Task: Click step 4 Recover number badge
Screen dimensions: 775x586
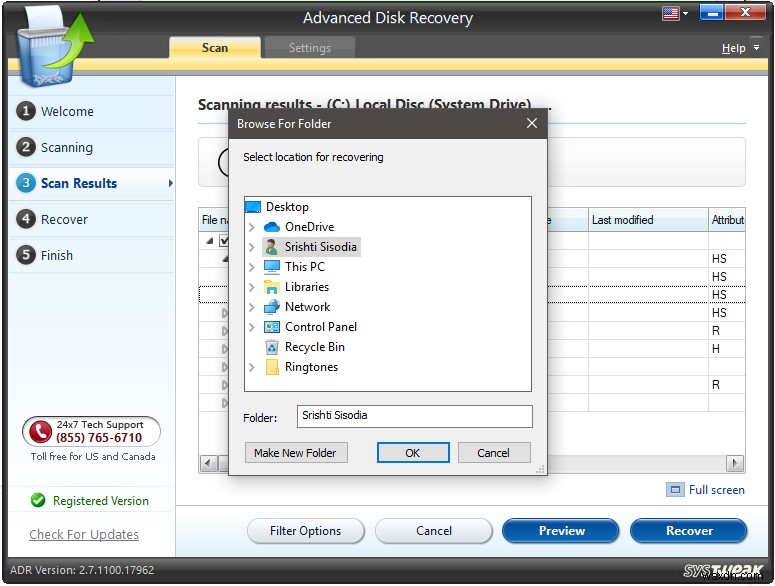Action: (26, 219)
